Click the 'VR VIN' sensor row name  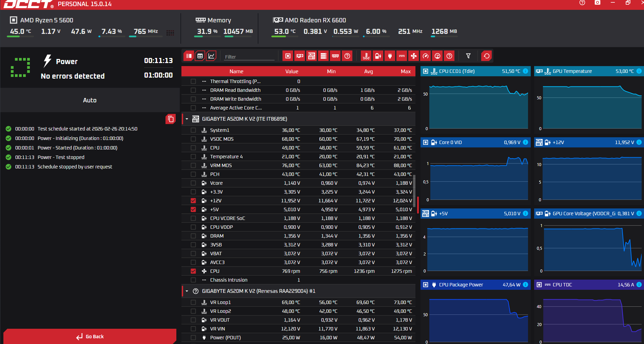click(x=218, y=329)
